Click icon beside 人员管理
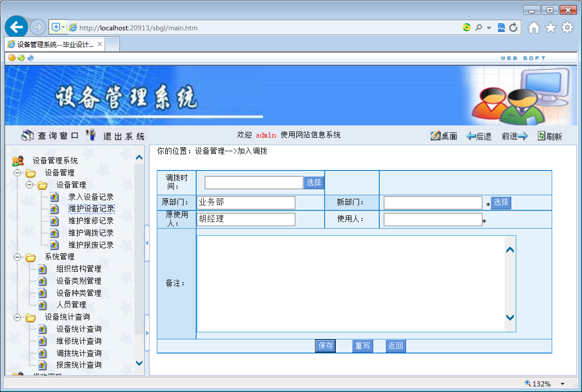 tap(42, 305)
